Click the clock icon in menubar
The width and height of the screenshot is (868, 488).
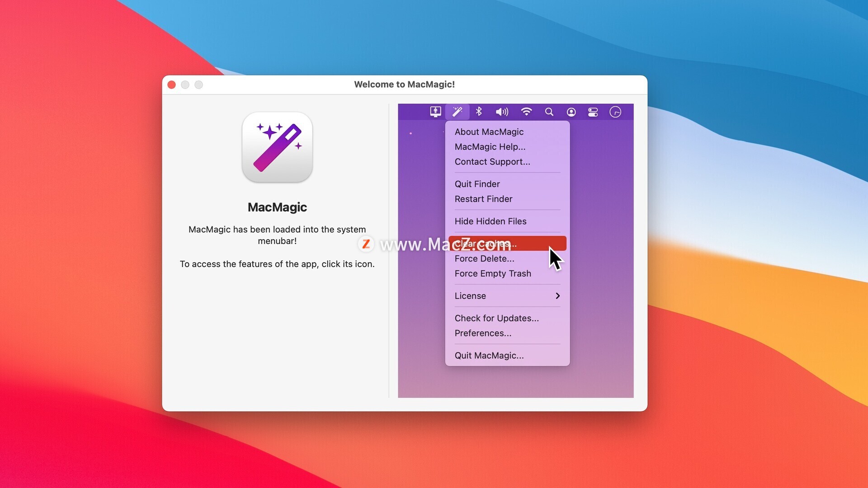(615, 112)
